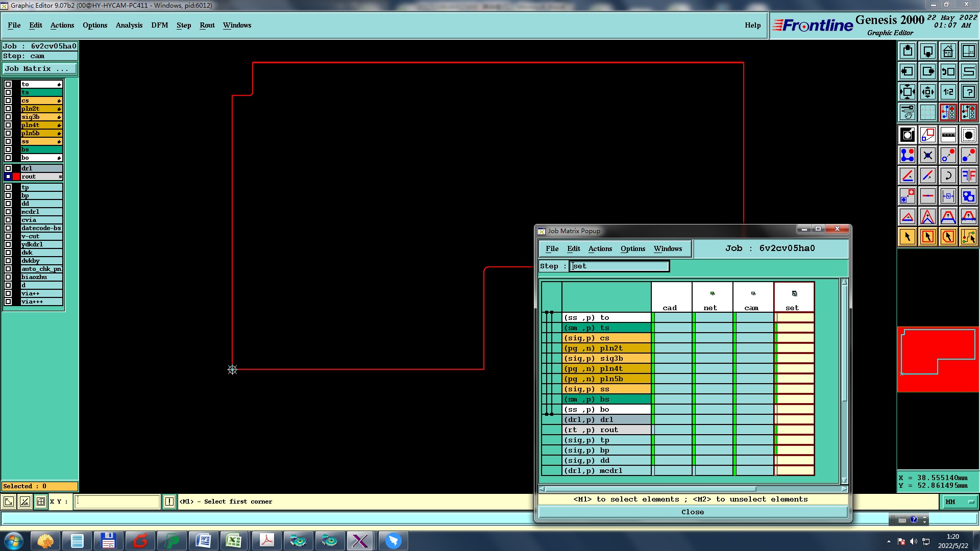This screenshot has height=551, width=980.
Task: Select the net selection arrow tool
Action: (968, 237)
